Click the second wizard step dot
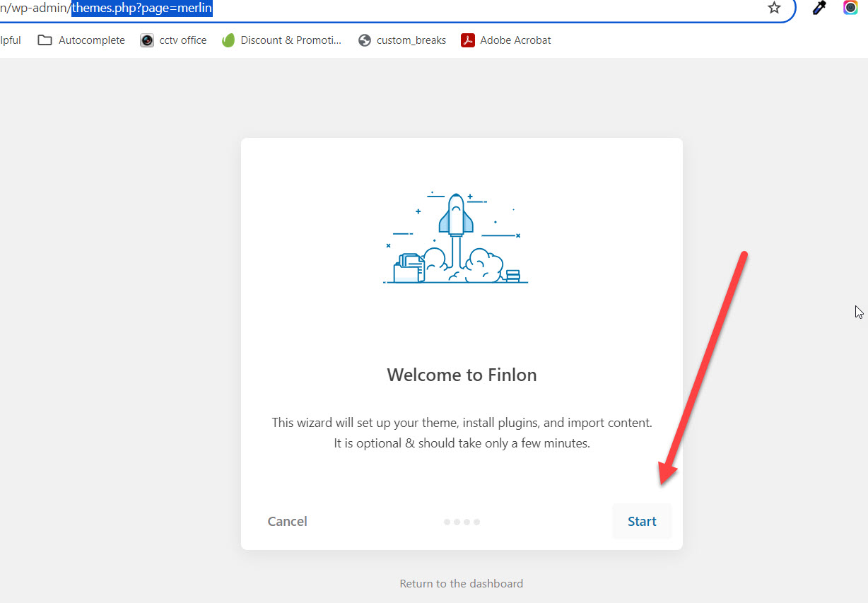This screenshot has width=868, height=603. tap(457, 522)
